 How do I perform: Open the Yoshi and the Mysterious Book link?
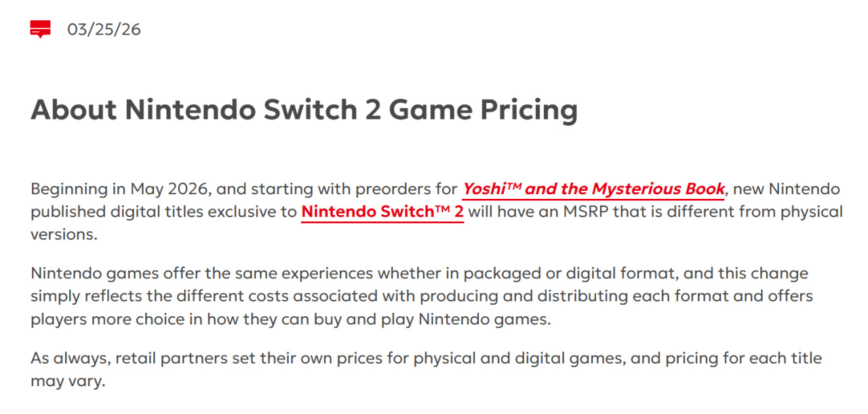(x=593, y=189)
